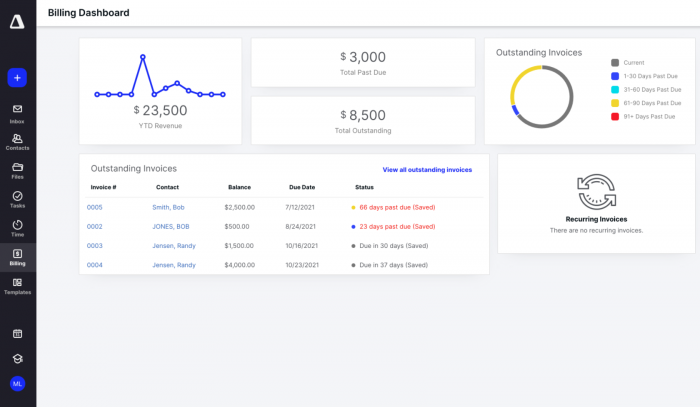This screenshot has height=407, width=700.
Task: Click the 10/16/2021 due date
Action: tap(302, 245)
